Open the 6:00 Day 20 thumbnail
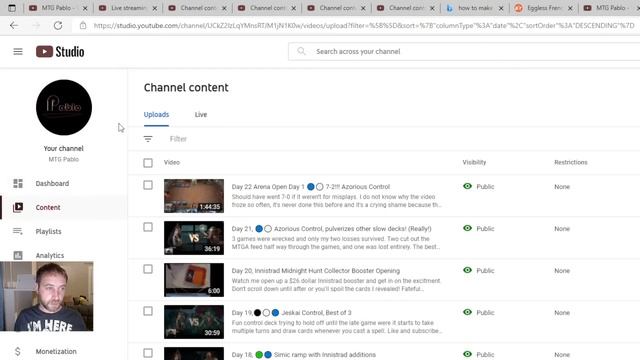640x360 pixels. point(194,280)
